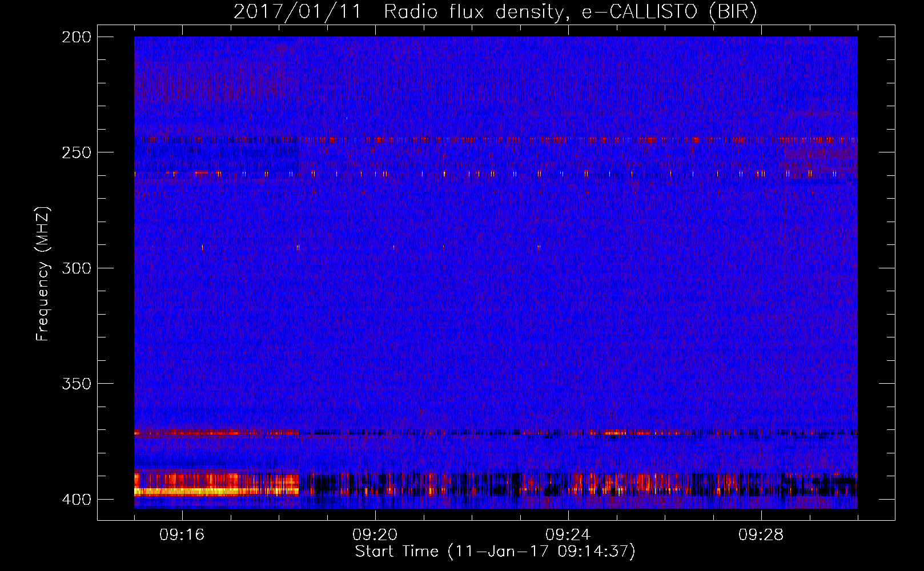Click the 09:20 time tick label

[375, 534]
